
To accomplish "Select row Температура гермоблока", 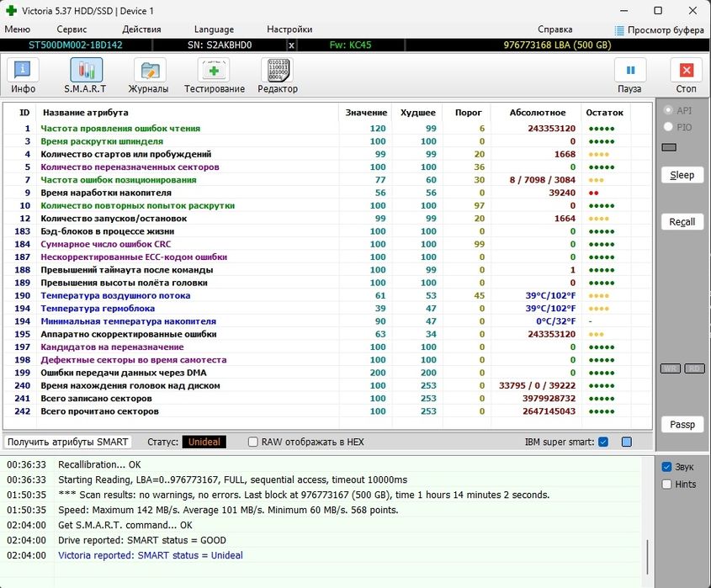I will click(327, 308).
